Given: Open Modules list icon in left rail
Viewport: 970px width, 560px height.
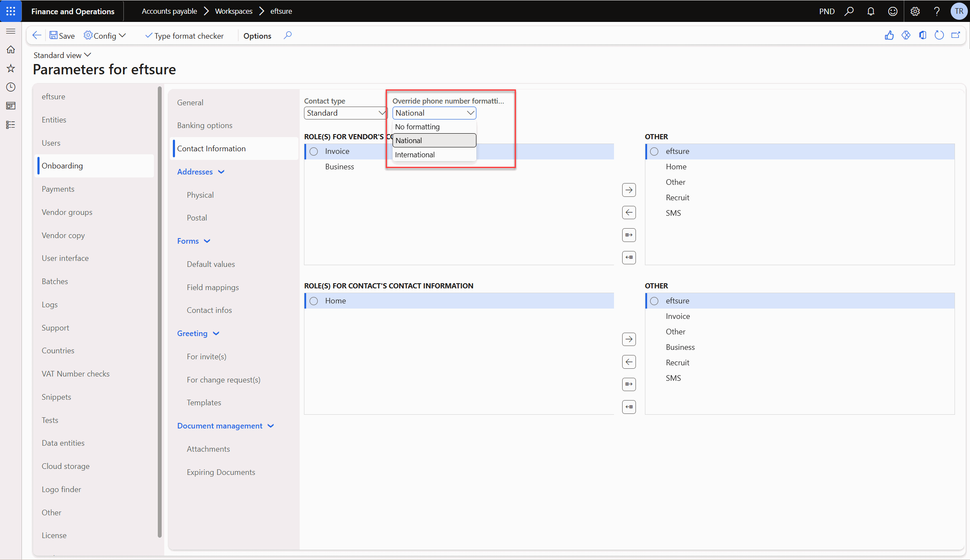Looking at the screenshot, I should coord(11,125).
